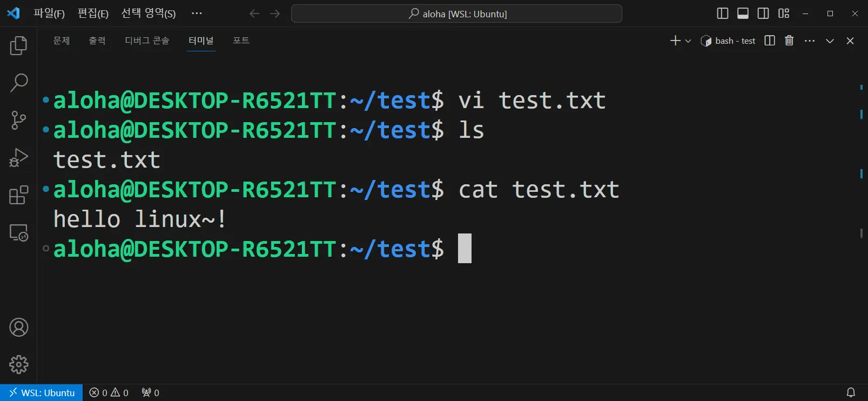Toggle primary side bar visibility
868x401 pixels.
pos(722,14)
